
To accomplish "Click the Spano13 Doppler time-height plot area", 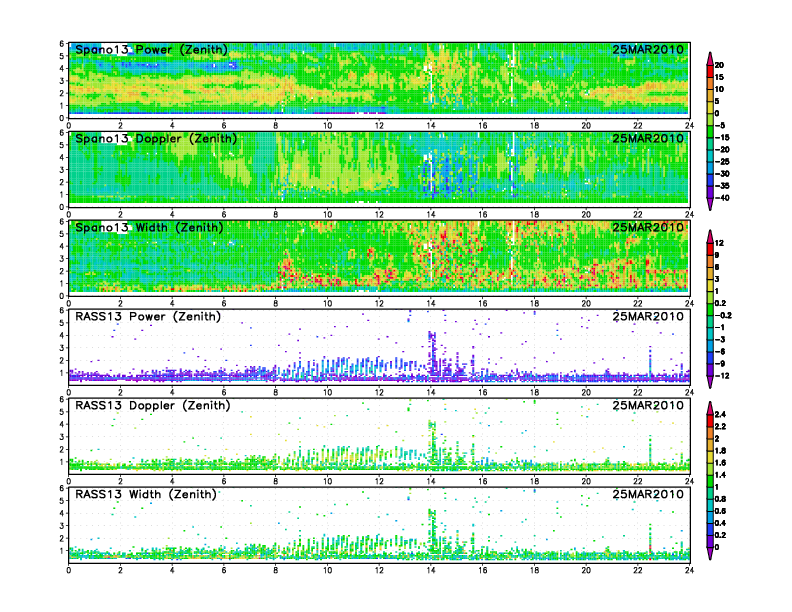I will tap(379, 169).
